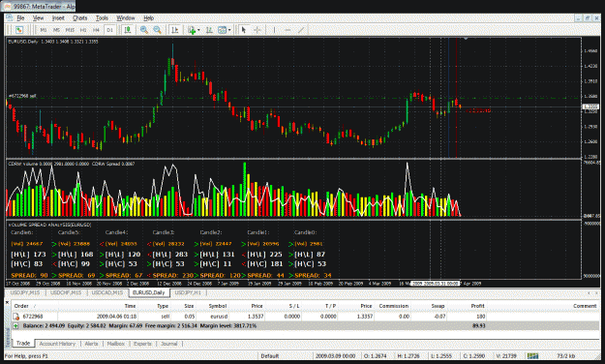Click the open price 1.3537 cell
Viewport: 605px width, 364px height.
[x=255, y=317]
